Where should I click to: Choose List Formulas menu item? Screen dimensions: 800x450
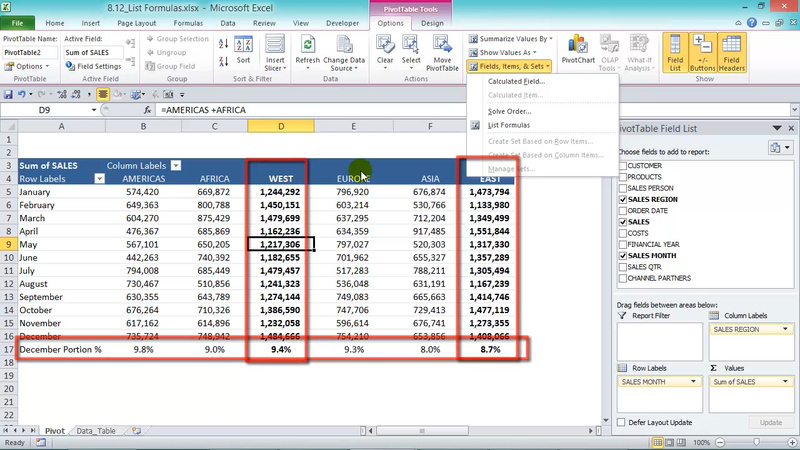click(x=509, y=125)
